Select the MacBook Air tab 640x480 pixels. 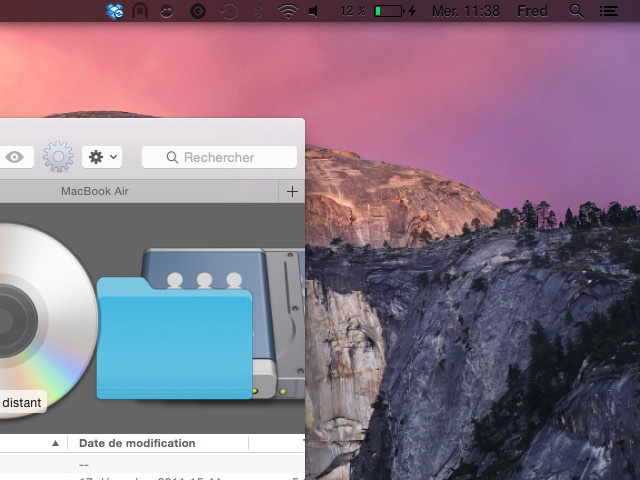click(x=95, y=191)
